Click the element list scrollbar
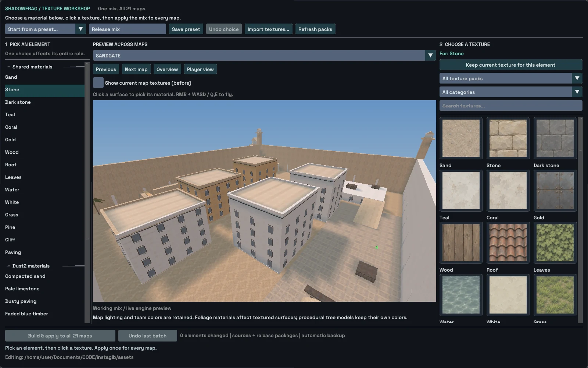The image size is (588, 368). pyautogui.click(x=87, y=193)
